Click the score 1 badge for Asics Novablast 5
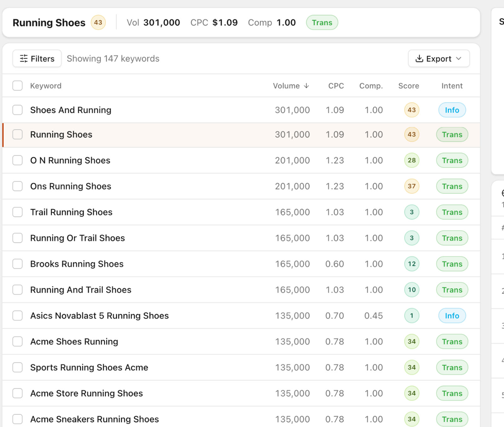 412,316
